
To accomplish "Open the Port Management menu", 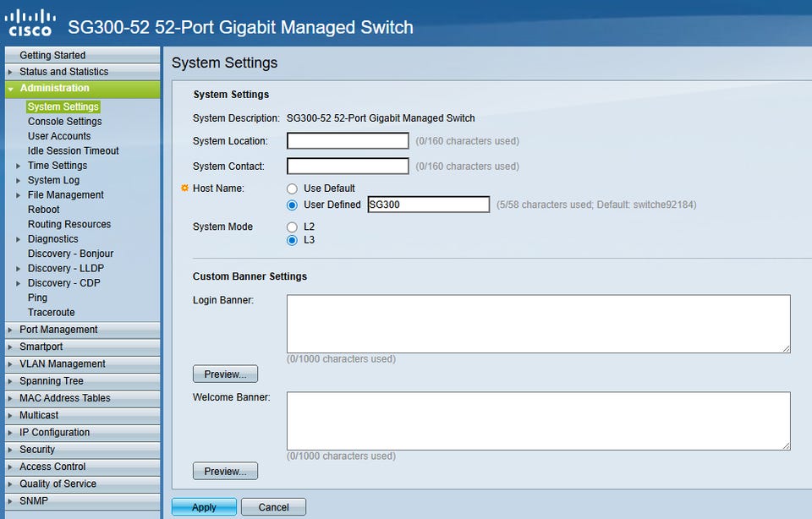I will tap(82, 330).
